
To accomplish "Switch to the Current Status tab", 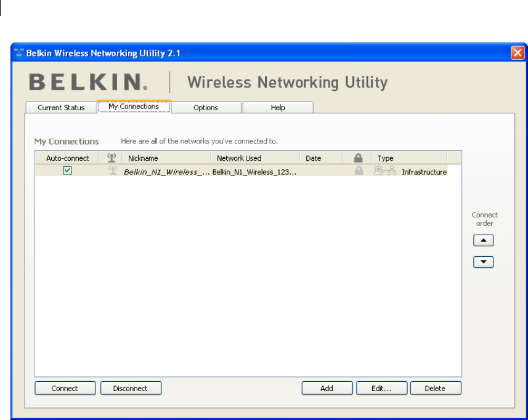I will pyautogui.click(x=61, y=107).
